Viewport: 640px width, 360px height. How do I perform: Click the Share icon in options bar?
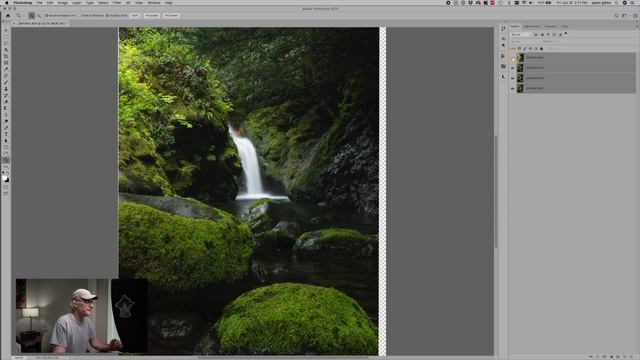click(x=636, y=16)
